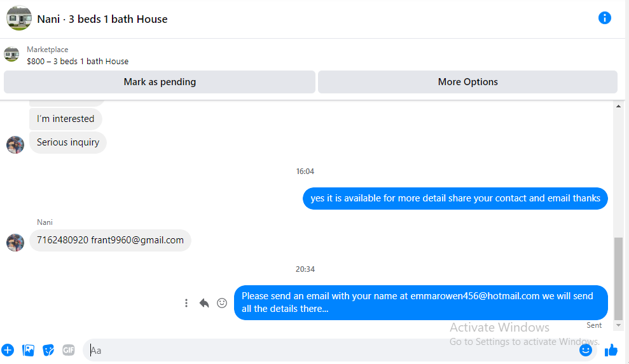React to the last message with the smiley icon
629x364 pixels.
pos(222,303)
